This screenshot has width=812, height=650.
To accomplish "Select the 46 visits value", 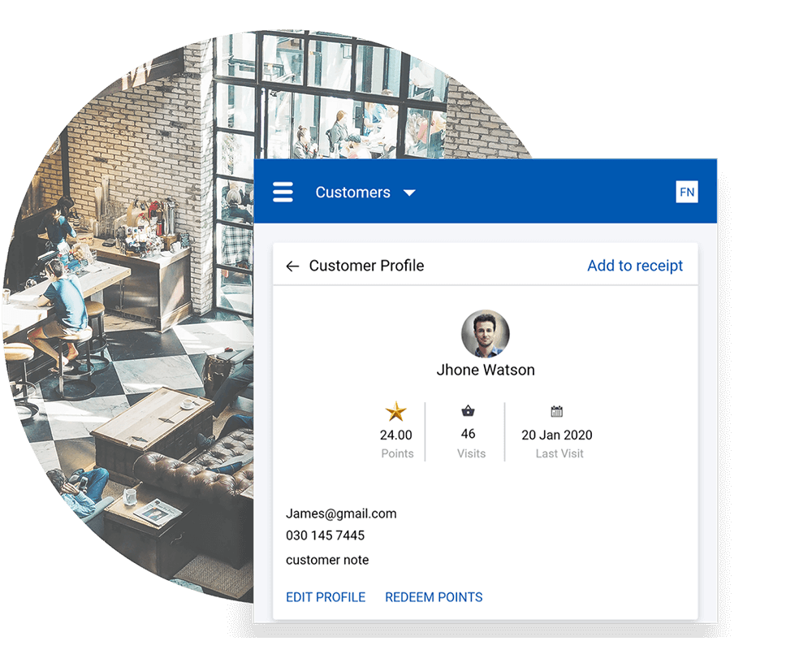I will (469, 434).
